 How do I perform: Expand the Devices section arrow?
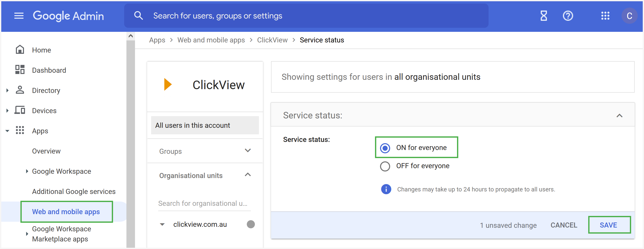[x=7, y=111]
